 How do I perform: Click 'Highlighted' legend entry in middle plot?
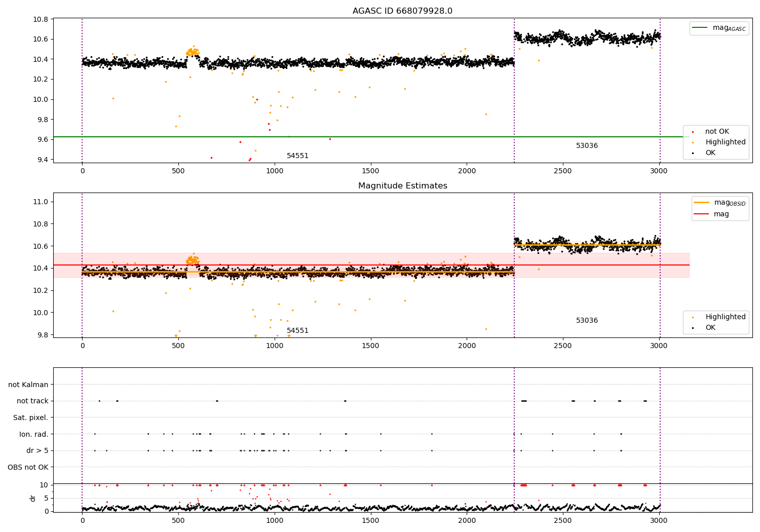pyautogui.click(x=726, y=317)
